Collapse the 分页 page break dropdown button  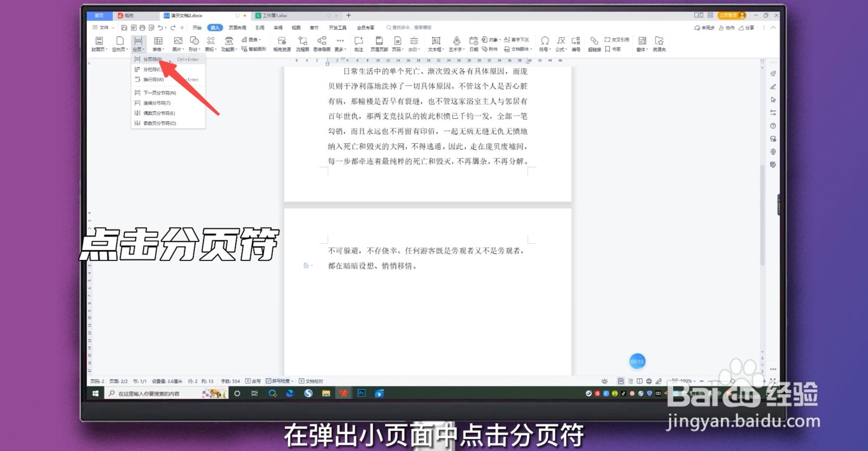coord(138,44)
